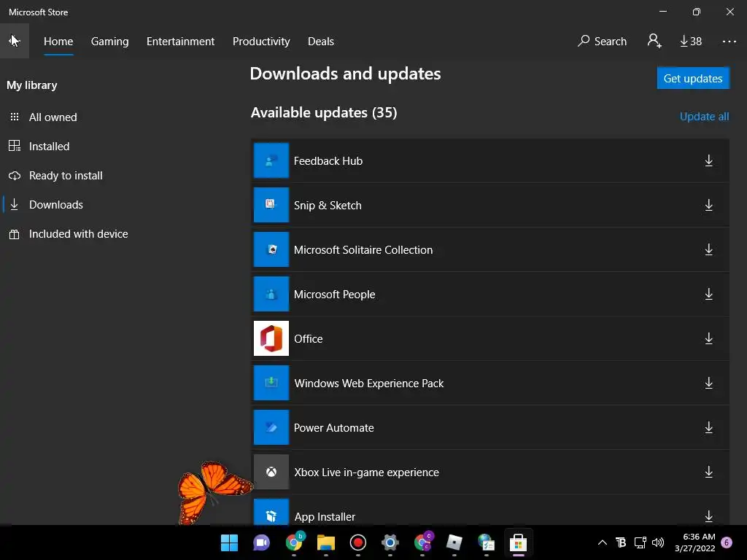This screenshot has width=747, height=560.
Task: Open the Feedback Hub app tile
Action: click(271, 160)
